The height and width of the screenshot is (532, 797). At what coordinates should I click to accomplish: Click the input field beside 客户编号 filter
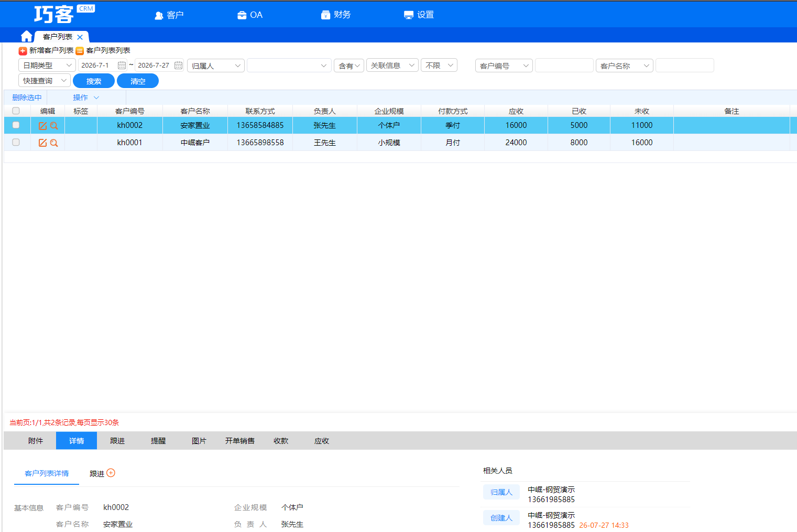tap(564, 66)
